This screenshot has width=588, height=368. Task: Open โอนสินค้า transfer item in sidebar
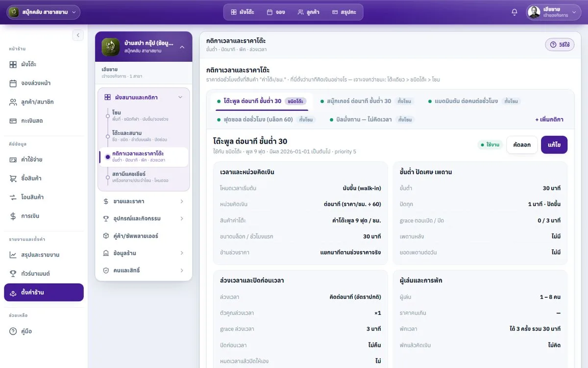click(44, 197)
